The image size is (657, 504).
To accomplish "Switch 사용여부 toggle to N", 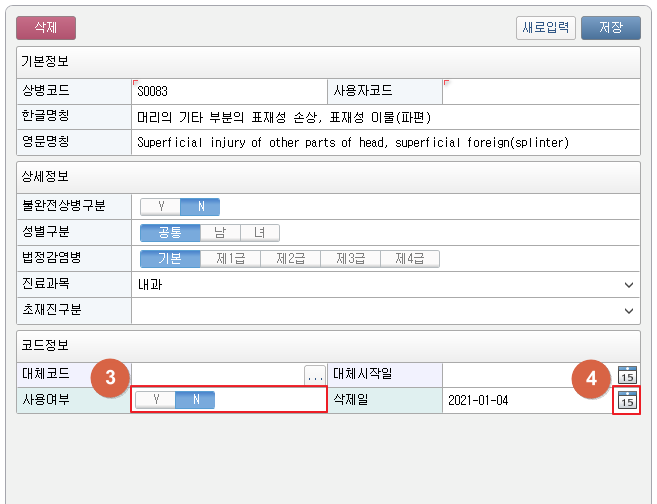I will [195, 400].
